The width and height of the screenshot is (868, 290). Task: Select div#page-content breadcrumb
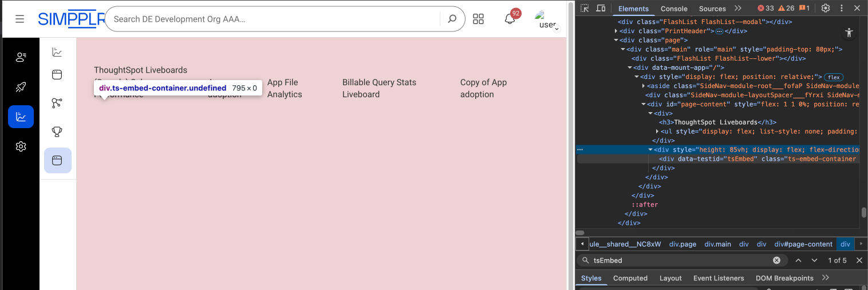click(803, 244)
